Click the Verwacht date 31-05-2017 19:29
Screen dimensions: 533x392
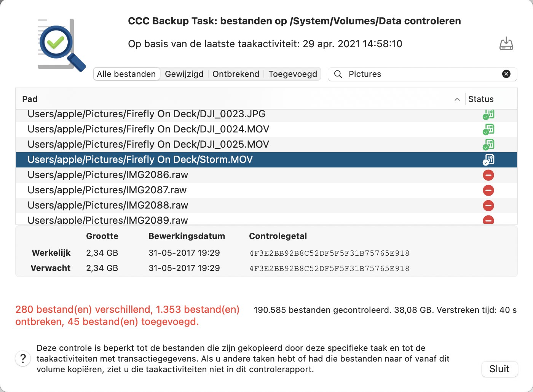(x=184, y=268)
